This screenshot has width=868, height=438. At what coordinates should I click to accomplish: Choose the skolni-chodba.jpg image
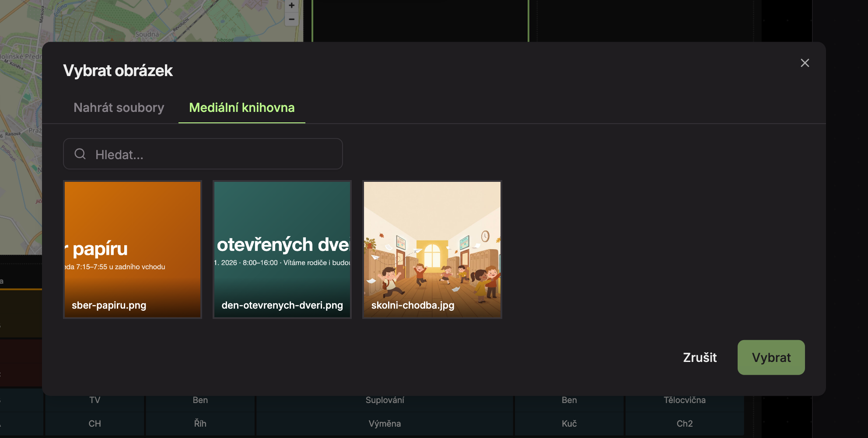432,249
